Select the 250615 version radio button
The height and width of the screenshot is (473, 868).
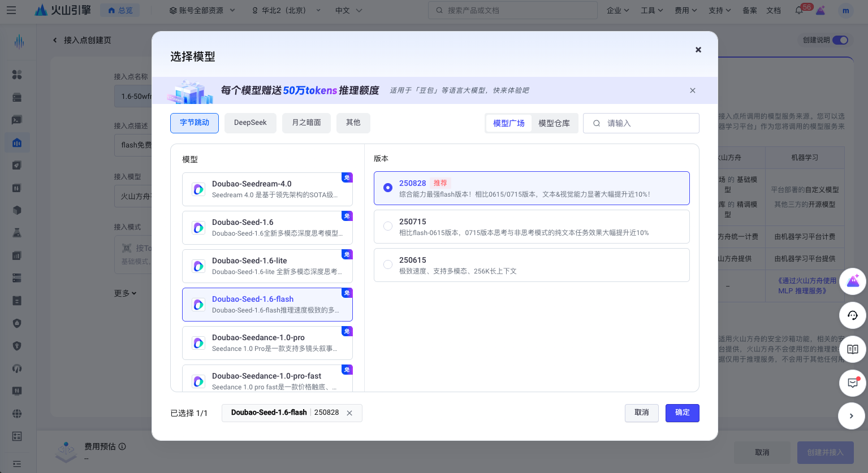388,264
